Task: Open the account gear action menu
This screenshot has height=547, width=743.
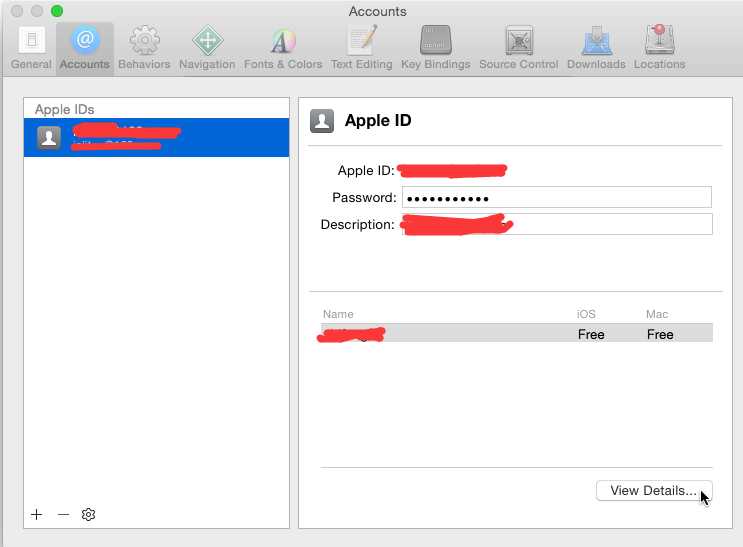Action: pyautogui.click(x=89, y=514)
